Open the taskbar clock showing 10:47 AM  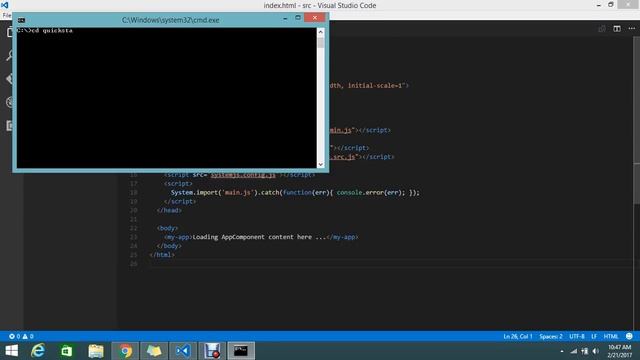tap(619, 351)
